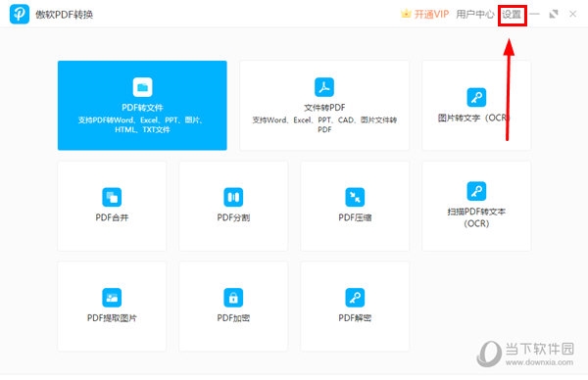Click the 文件转PDF title text

tap(324, 108)
